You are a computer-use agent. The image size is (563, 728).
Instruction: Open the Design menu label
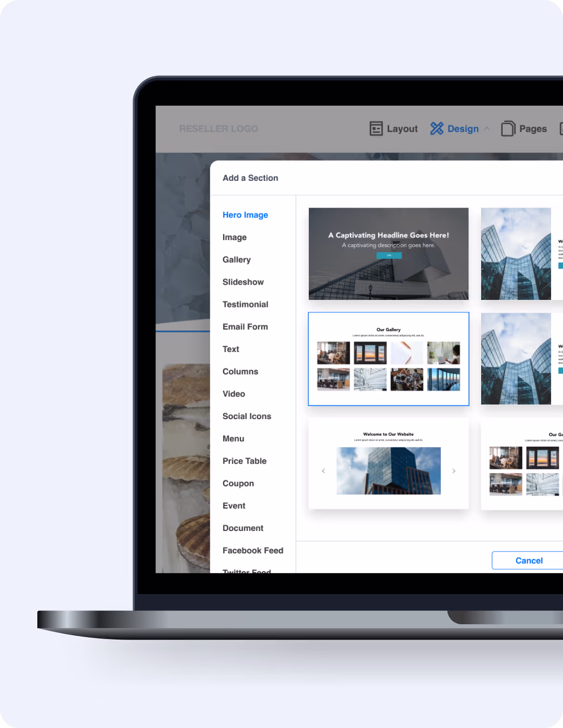(x=463, y=129)
